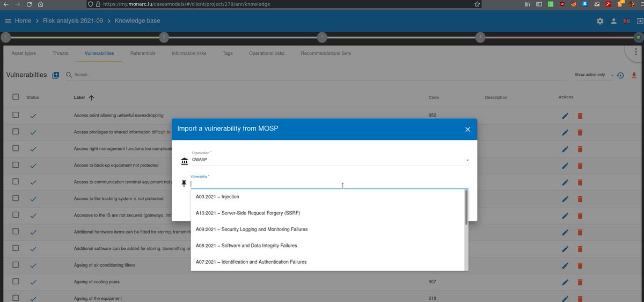Edit the Access point eavesdropping vulnerability
644x302 pixels.
coord(565,116)
